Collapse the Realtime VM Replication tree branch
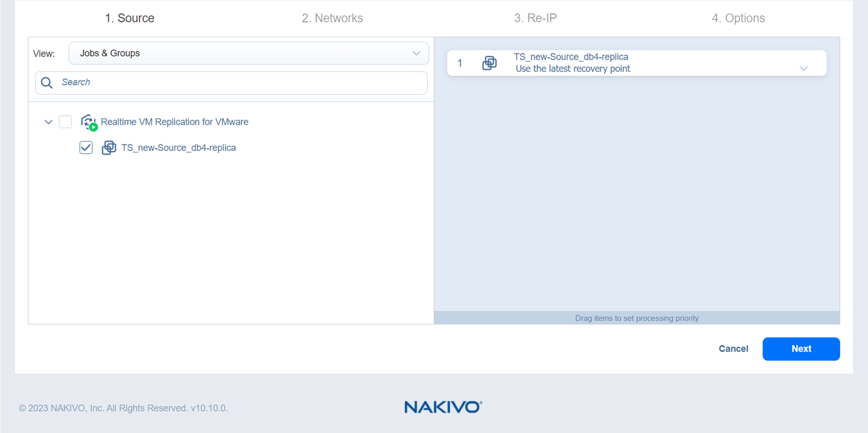 coord(48,122)
